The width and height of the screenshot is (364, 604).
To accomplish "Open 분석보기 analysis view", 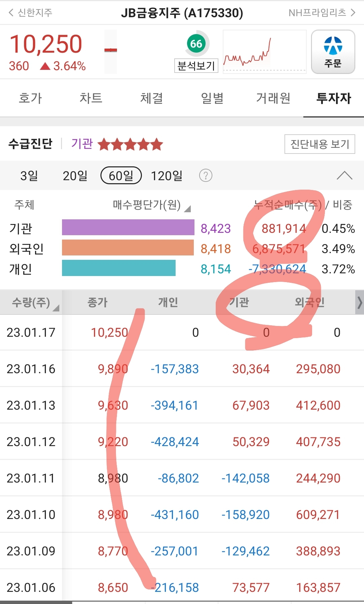I will (x=196, y=66).
